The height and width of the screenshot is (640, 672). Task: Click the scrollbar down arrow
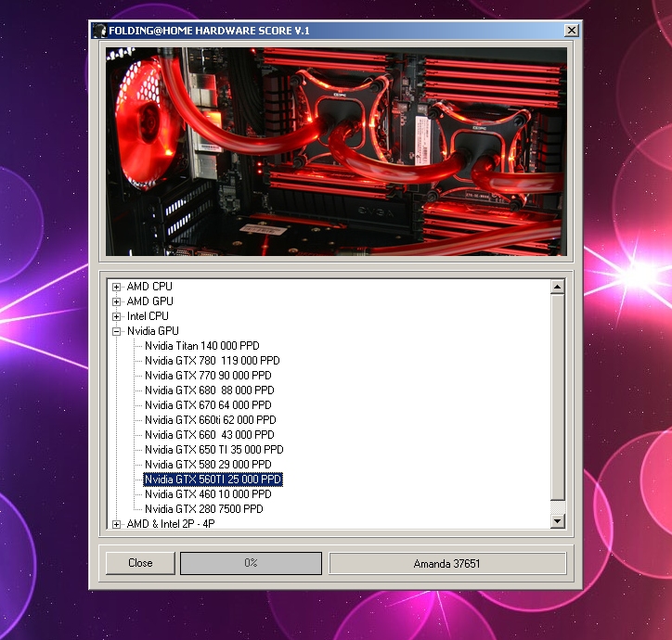(x=557, y=521)
